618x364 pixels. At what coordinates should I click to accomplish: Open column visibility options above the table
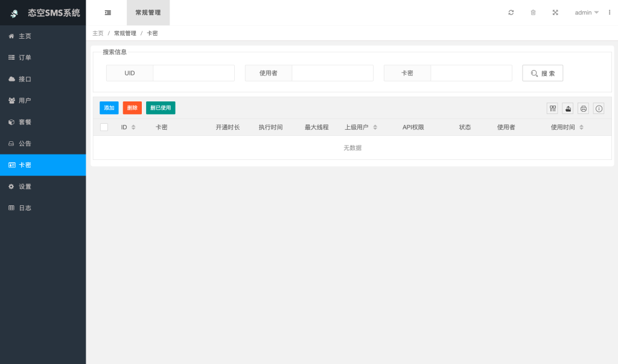(x=552, y=108)
